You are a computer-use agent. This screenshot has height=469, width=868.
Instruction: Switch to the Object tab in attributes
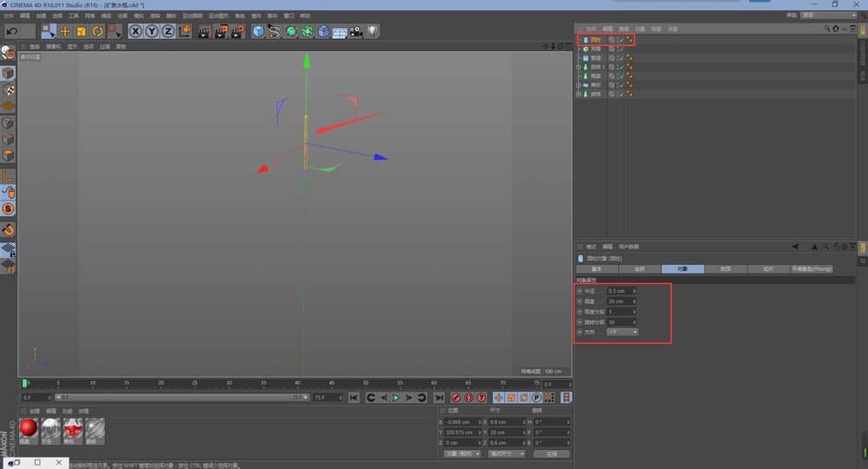(x=682, y=269)
